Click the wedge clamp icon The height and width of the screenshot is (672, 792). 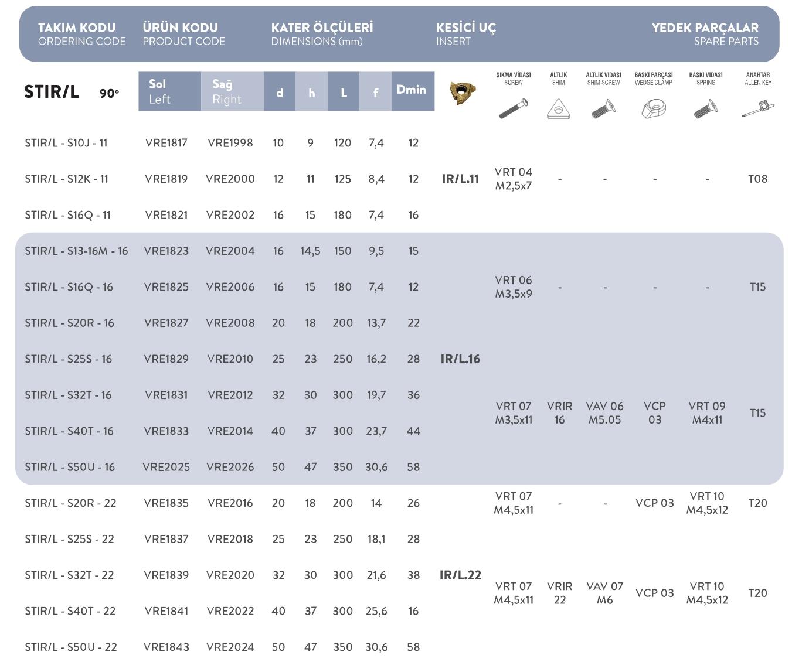pos(653,109)
